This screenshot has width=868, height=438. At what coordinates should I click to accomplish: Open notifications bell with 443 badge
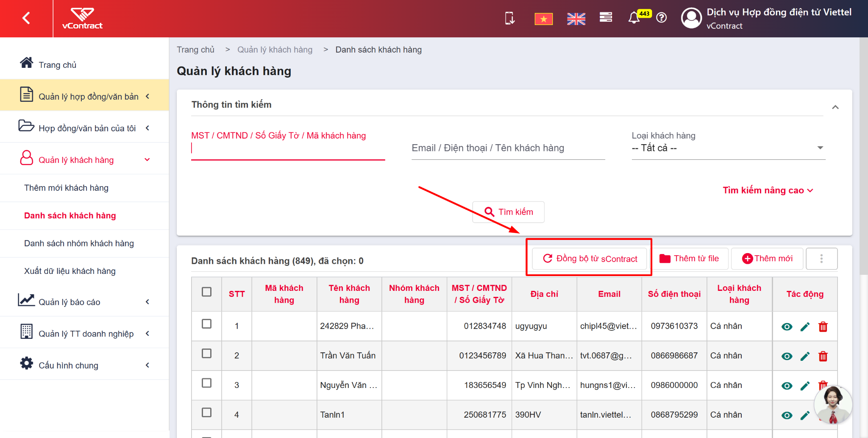(x=634, y=18)
